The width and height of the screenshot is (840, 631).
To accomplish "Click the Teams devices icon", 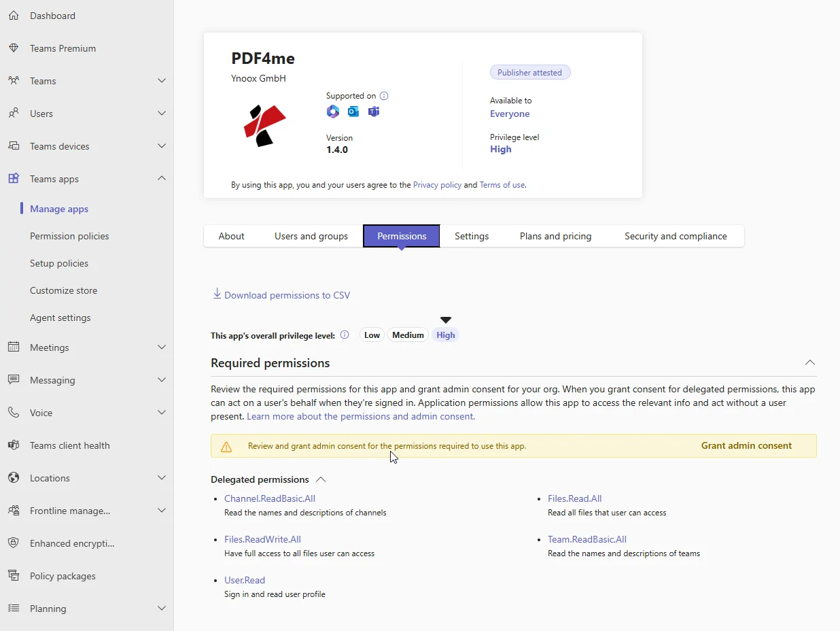I will (14, 146).
